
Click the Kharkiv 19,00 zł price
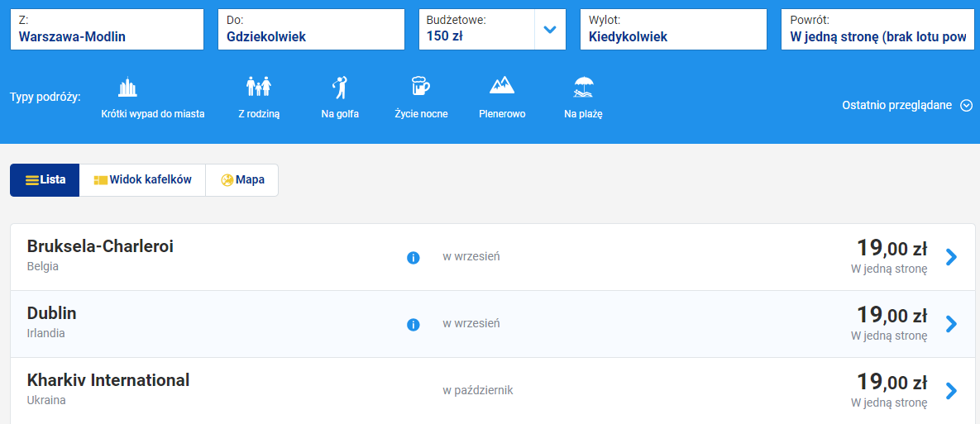click(x=892, y=382)
